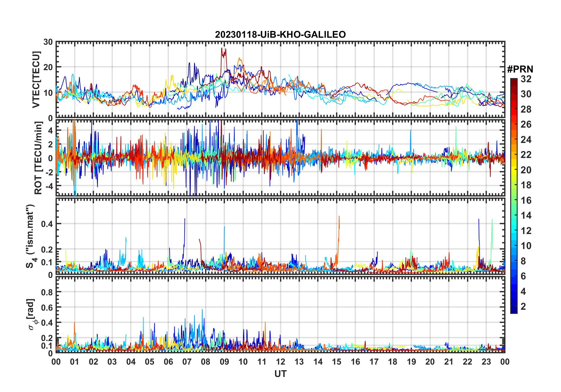
Task: Click sigma-phi axis tick label 0.6
Action: click(47, 308)
